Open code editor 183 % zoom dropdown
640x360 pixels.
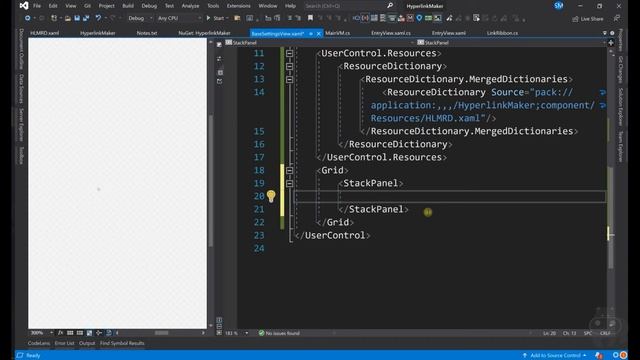236,333
